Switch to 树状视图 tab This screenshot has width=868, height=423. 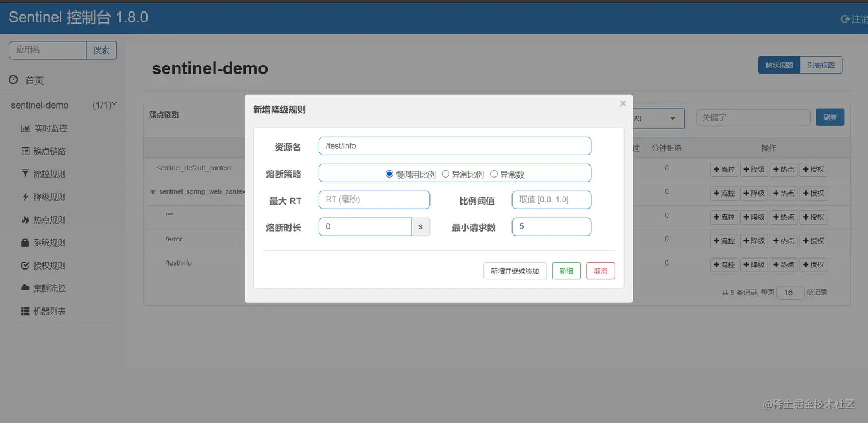pos(779,65)
